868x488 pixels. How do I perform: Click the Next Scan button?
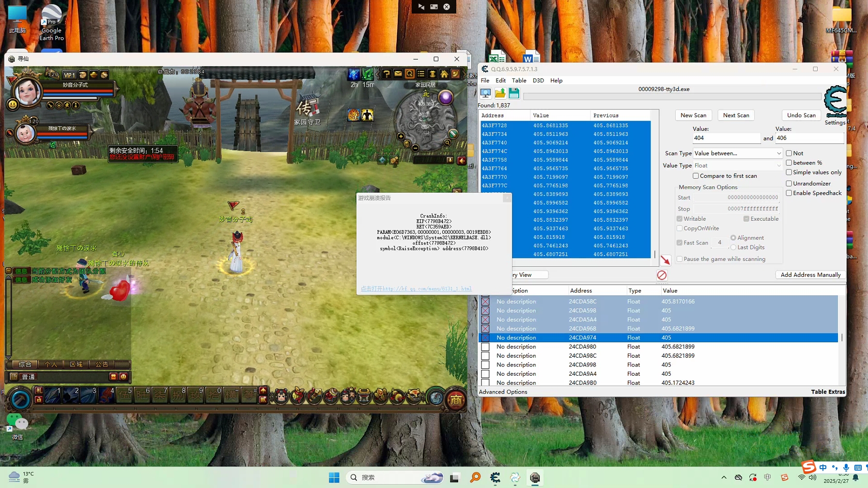tap(736, 115)
